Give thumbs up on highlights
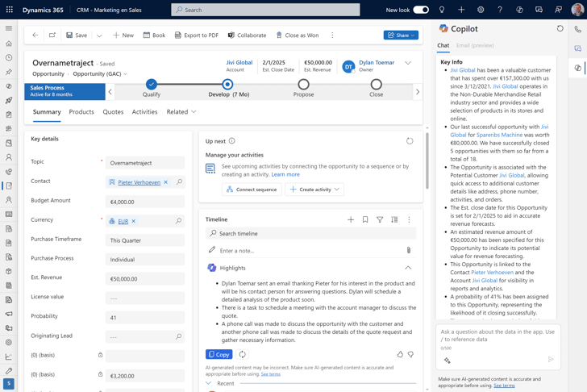The height and width of the screenshot is (392, 587). (400, 354)
